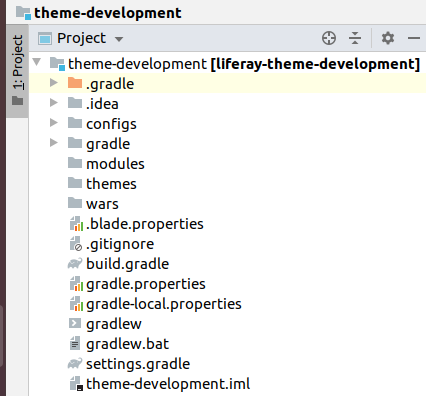Click the .blade.properties file icon

pos(76,223)
